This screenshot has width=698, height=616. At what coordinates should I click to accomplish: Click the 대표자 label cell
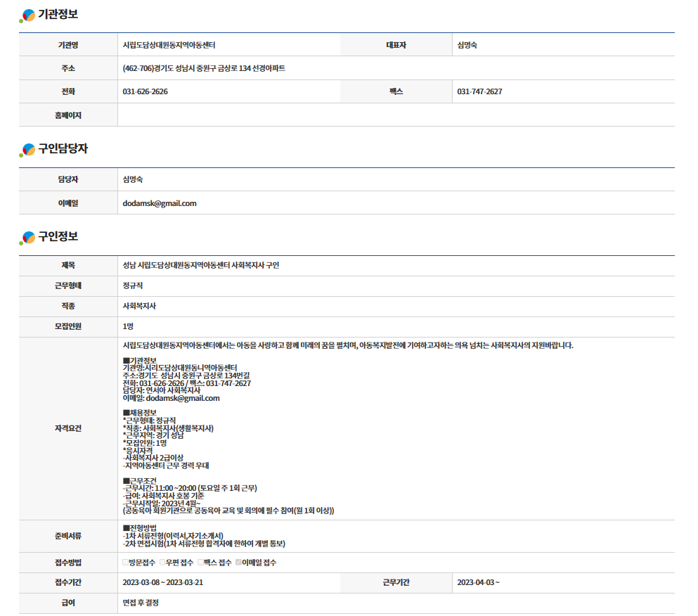pyautogui.click(x=396, y=45)
